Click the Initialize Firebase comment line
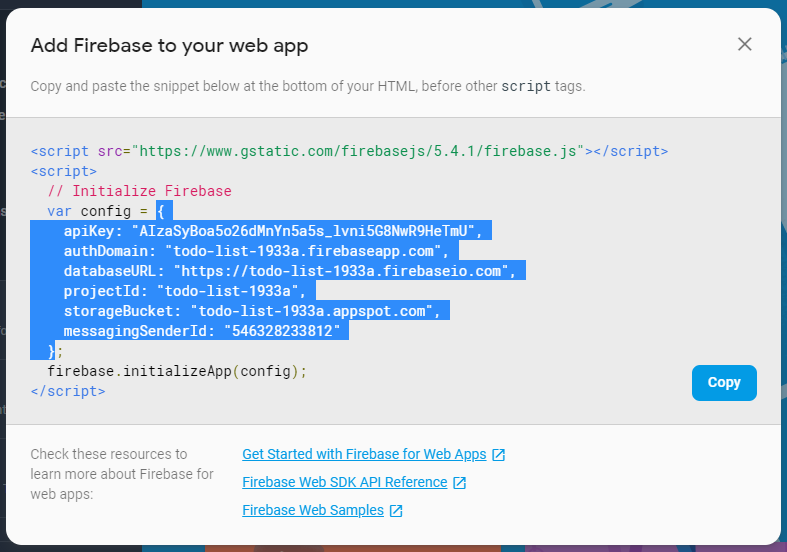787x552 pixels. point(140,191)
